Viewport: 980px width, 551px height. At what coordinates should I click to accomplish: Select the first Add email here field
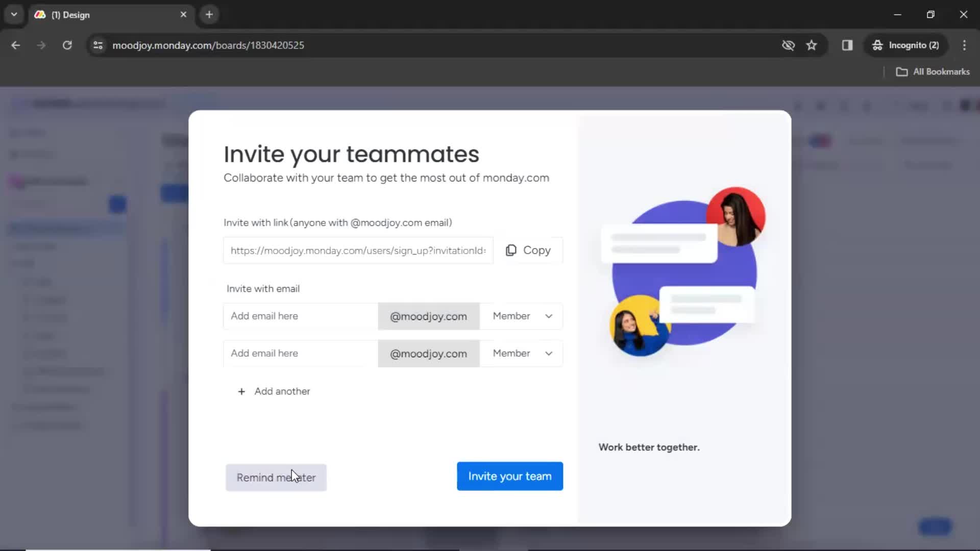[300, 316]
